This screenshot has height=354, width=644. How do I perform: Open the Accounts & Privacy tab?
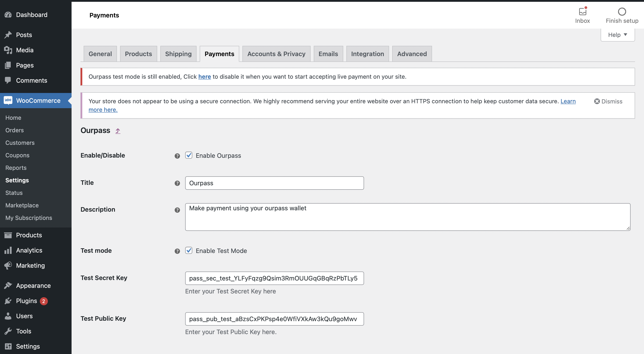tap(276, 54)
